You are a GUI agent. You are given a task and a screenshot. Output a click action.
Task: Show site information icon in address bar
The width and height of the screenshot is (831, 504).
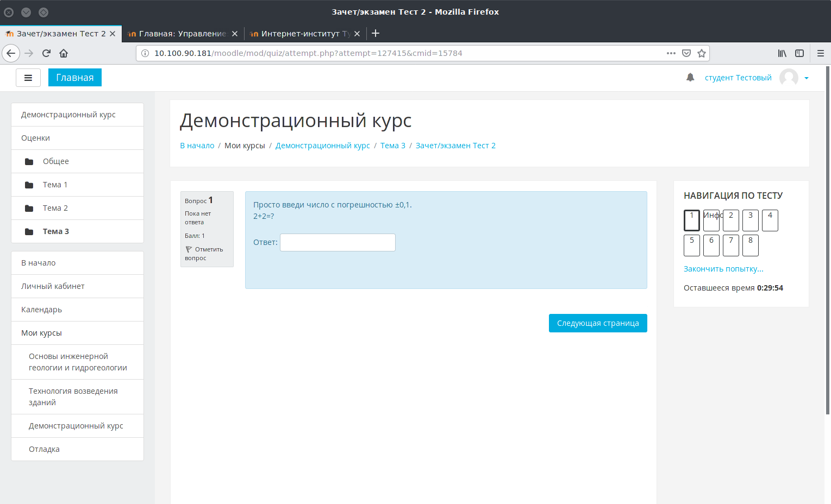(145, 53)
